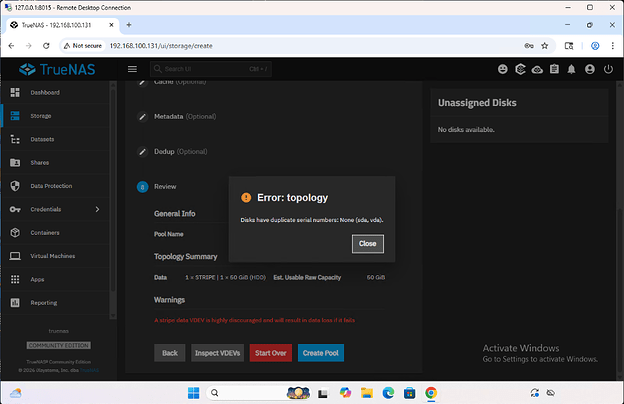Edit the Cache step pencil icon
This screenshot has height=404, width=624.
[x=142, y=83]
